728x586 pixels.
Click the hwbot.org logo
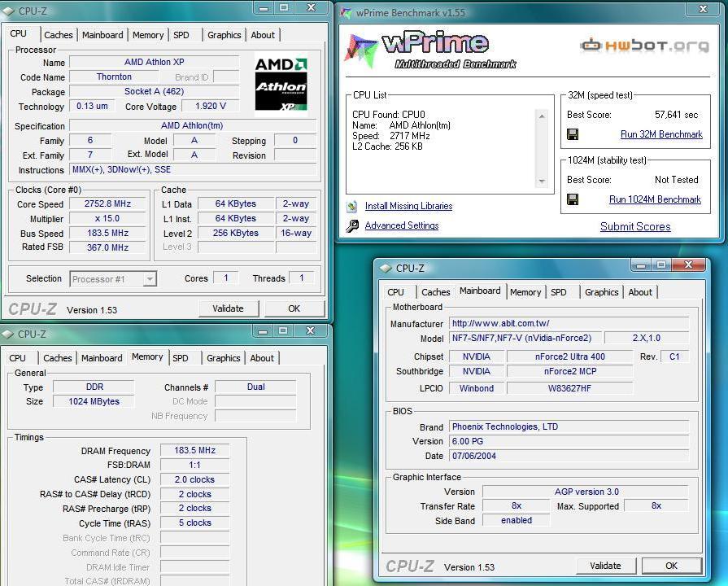pyautogui.click(x=645, y=45)
